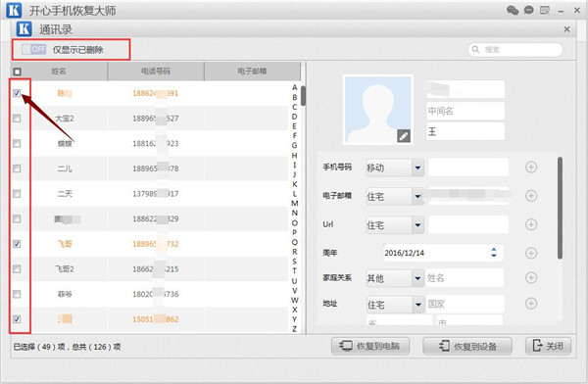Close the 通讯录 panel
This screenshot has height=384, width=588.
(x=566, y=29)
